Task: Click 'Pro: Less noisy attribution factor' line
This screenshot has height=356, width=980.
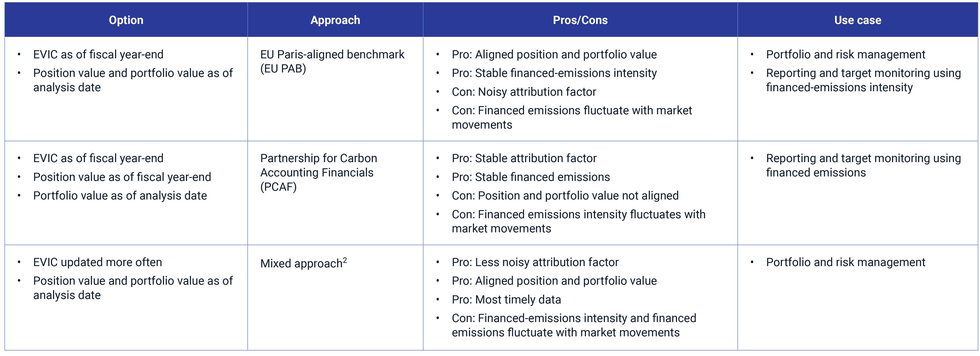Action: coord(535,262)
